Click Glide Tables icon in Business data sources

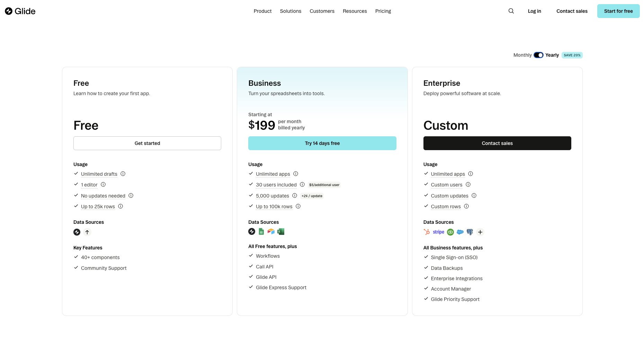[x=252, y=231]
